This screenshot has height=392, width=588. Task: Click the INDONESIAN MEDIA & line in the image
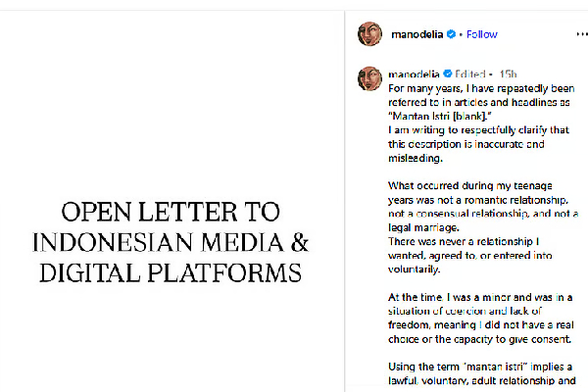click(170, 241)
